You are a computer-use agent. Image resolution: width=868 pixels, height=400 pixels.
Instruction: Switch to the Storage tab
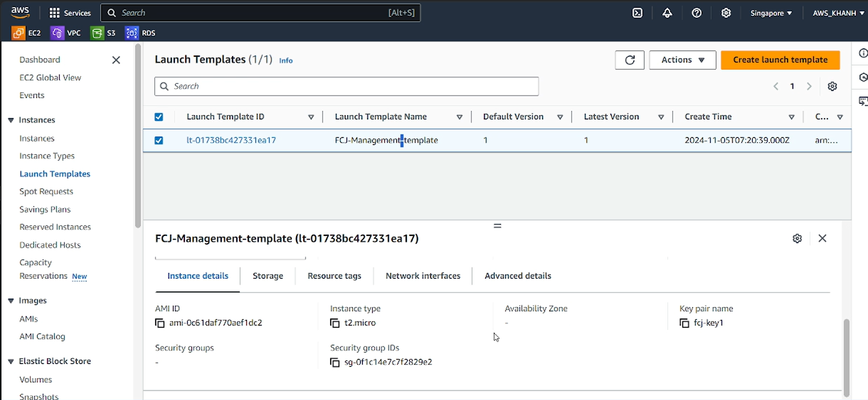268,276
